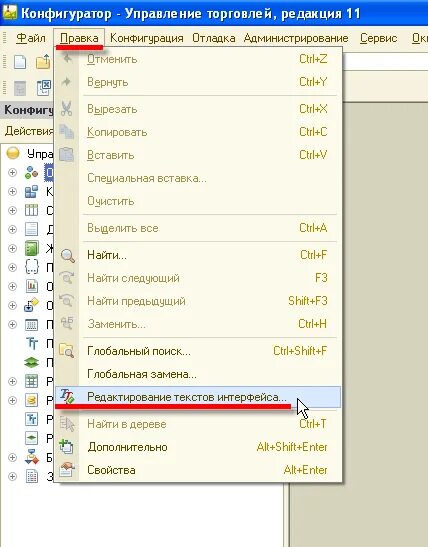Open Дополнительно from the menu

[198, 447]
